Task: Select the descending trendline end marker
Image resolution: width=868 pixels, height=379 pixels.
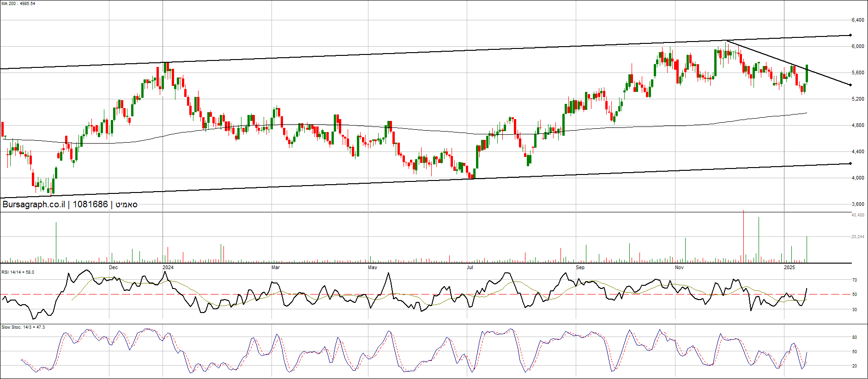Action: (x=850, y=85)
